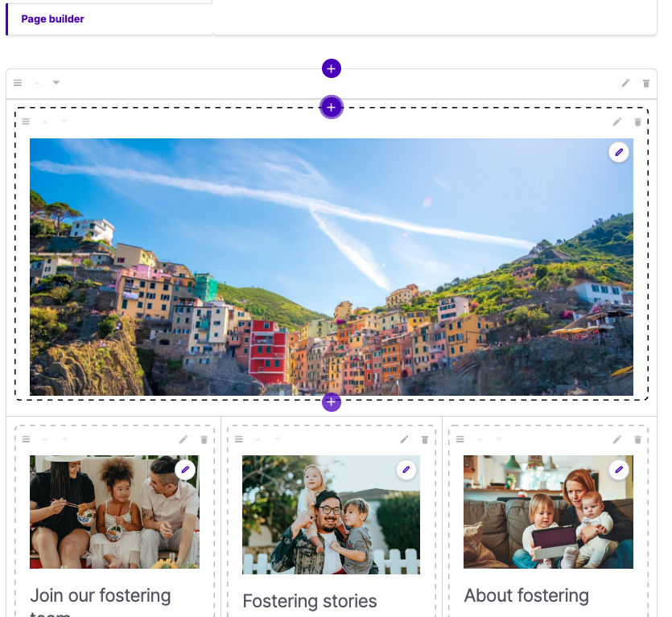Replace the image in Join our fostering team card

pos(185,469)
